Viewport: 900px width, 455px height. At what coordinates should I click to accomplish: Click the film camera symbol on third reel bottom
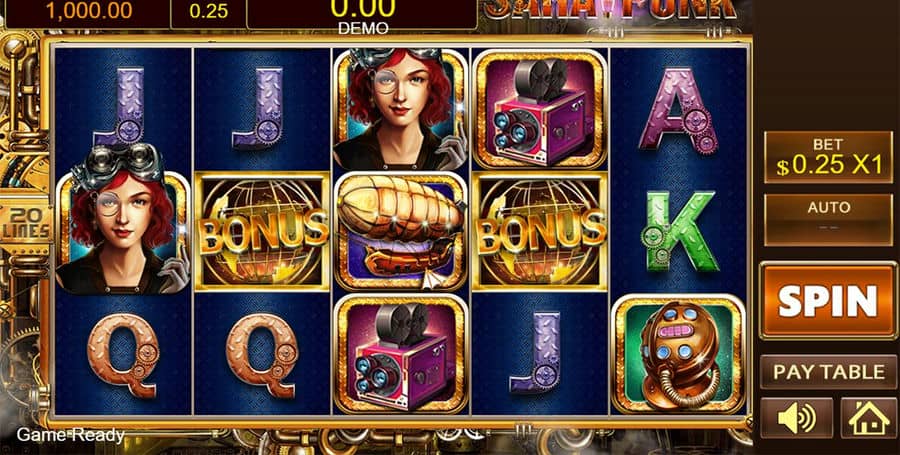pos(401,354)
